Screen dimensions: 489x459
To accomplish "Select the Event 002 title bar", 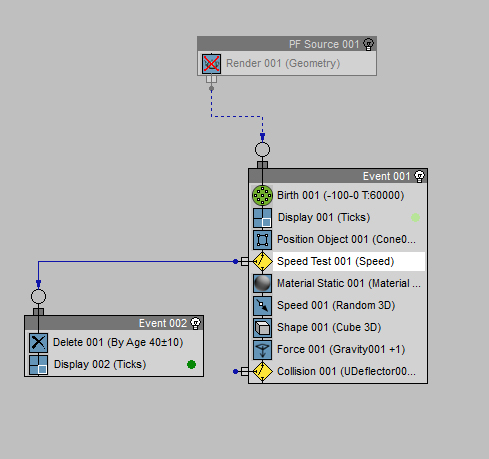I will pyautogui.click(x=114, y=323).
